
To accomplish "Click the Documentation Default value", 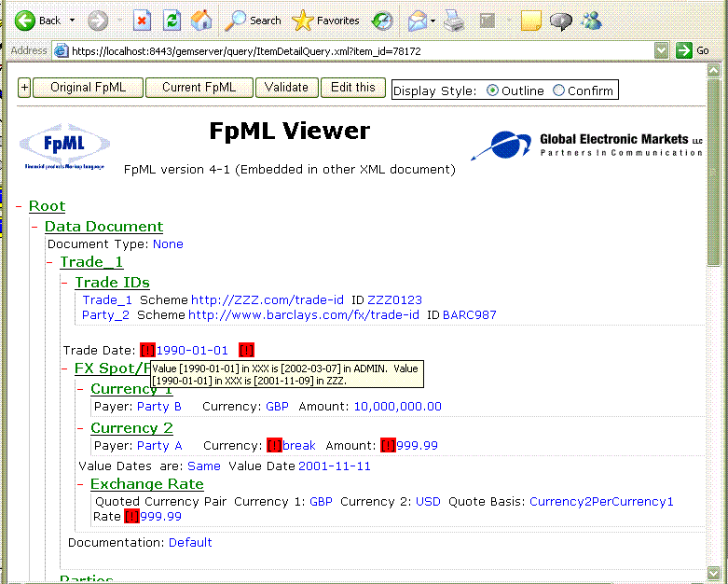I will 190,543.
